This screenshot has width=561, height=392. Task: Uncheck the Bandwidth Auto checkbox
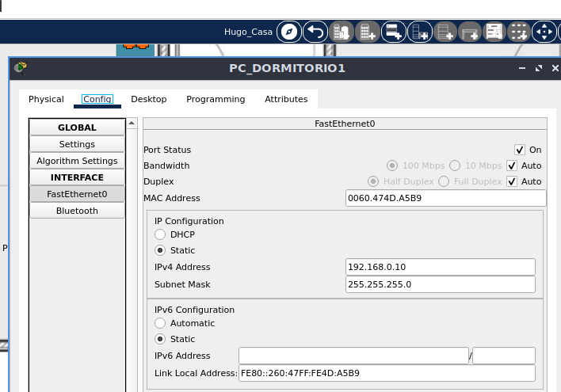click(x=512, y=166)
